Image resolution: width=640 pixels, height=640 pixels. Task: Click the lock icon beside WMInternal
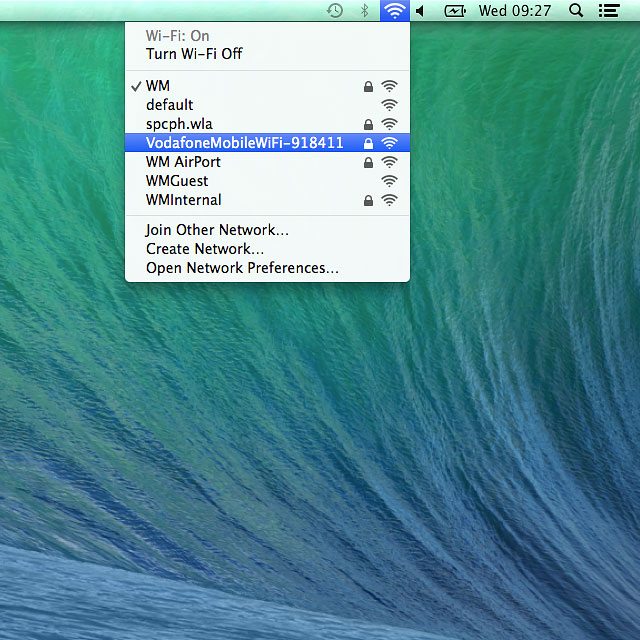click(x=368, y=200)
